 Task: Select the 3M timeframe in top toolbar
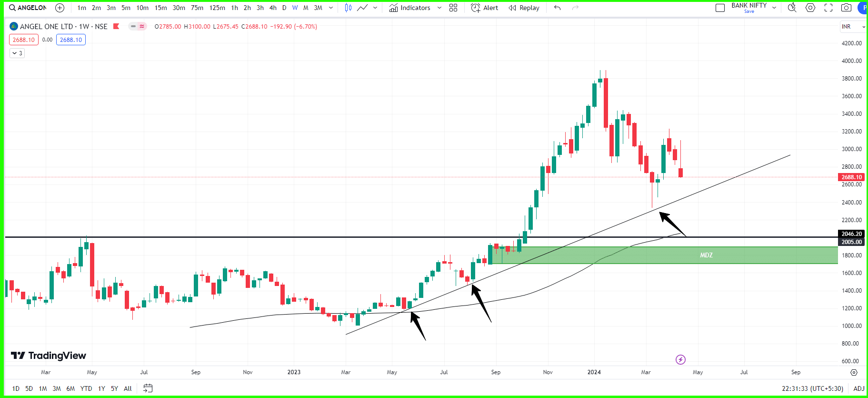pos(318,8)
